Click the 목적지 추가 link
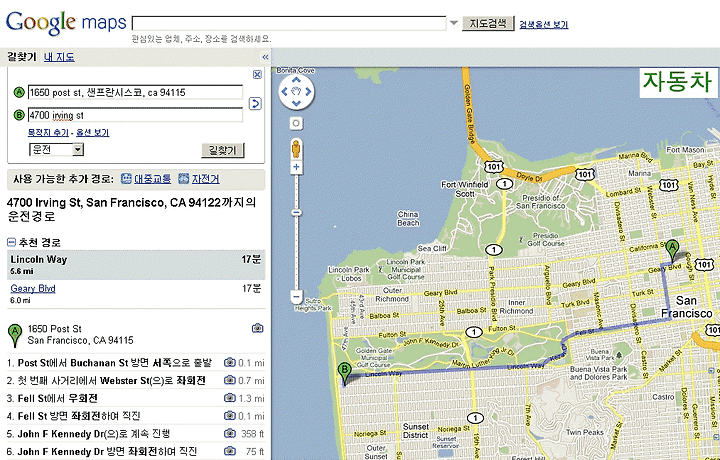 (x=48, y=132)
